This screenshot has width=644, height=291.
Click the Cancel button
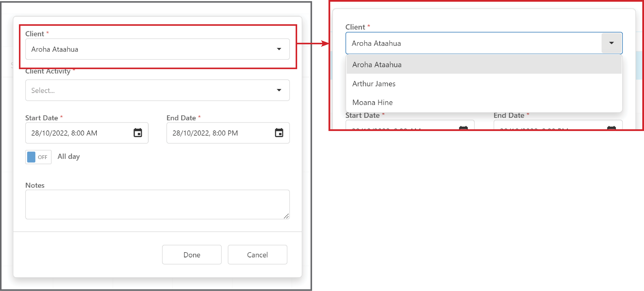coord(257,255)
